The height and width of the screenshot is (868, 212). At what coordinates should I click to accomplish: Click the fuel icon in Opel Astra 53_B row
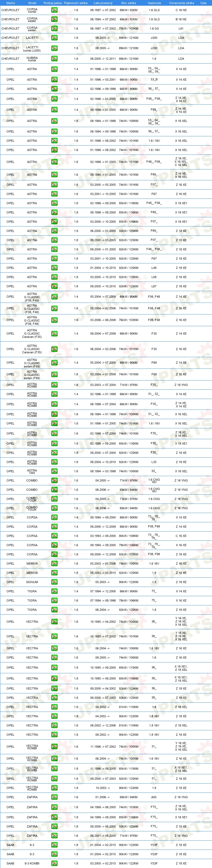pos(54,80)
